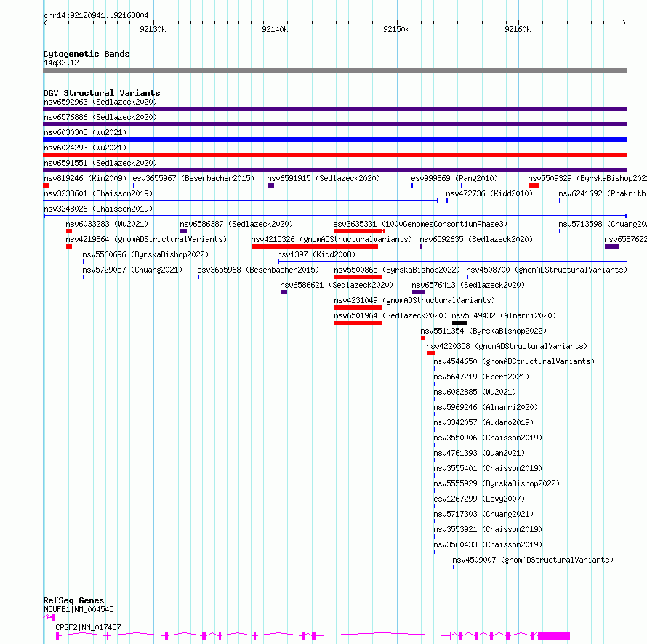The height and width of the screenshot is (644, 647).
Task: Click nsv6586621 (Sedlazeck2020) label
Action: pyautogui.click(x=337, y=285)
